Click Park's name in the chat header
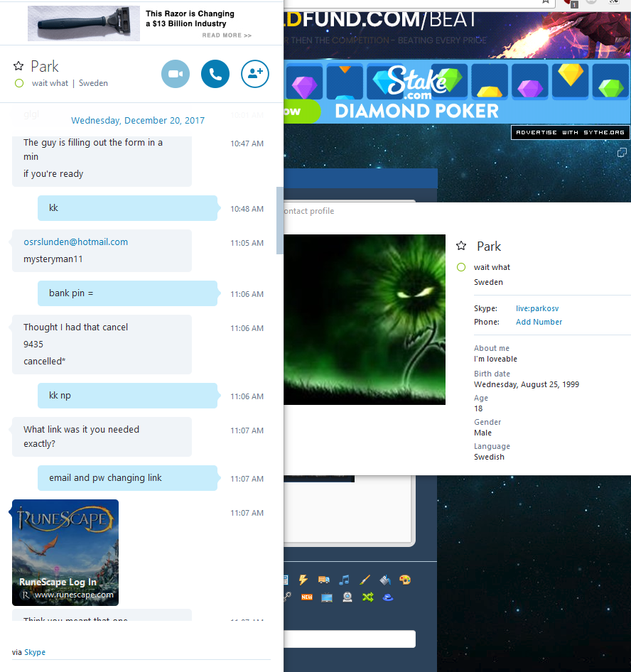Image resolution: width=631 pixels, height=672 pixels. click(x=45, y=67)
